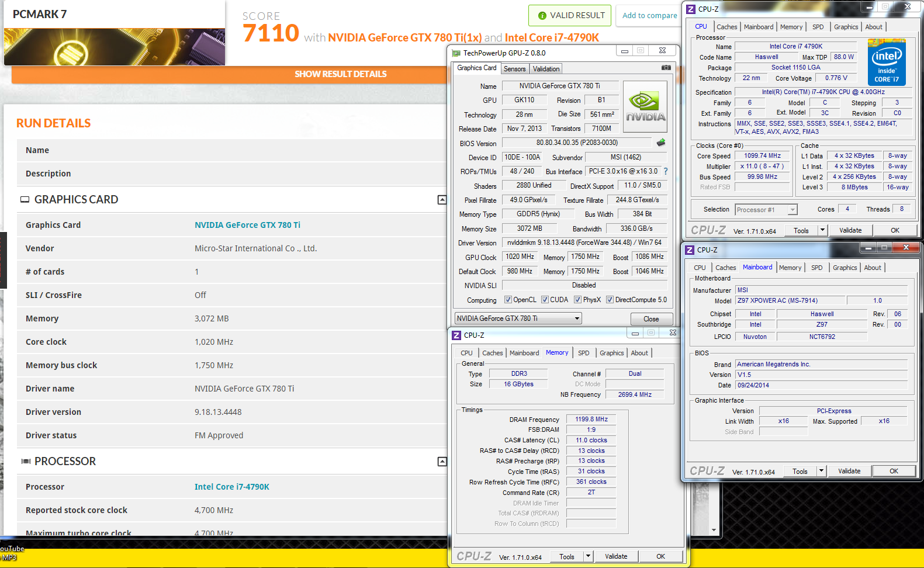Click the green valid result check icon
Screen dimensions: 924x568
coord(542,16)
